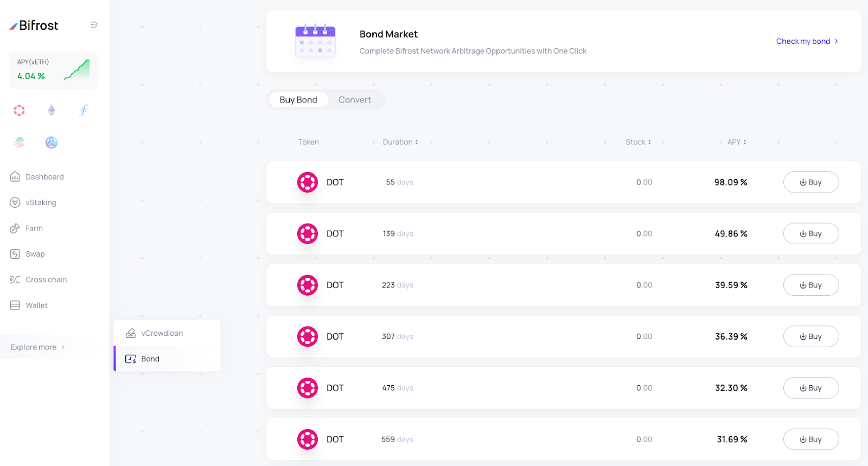Buy the 139 days DOT bond
868x466 pixels.
point(811,234)
